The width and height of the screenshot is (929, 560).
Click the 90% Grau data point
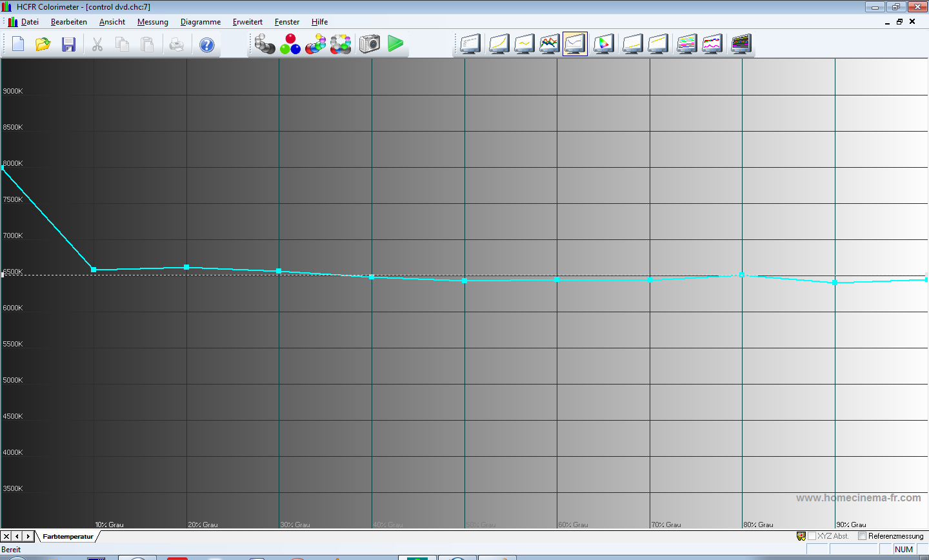point(835,283)
